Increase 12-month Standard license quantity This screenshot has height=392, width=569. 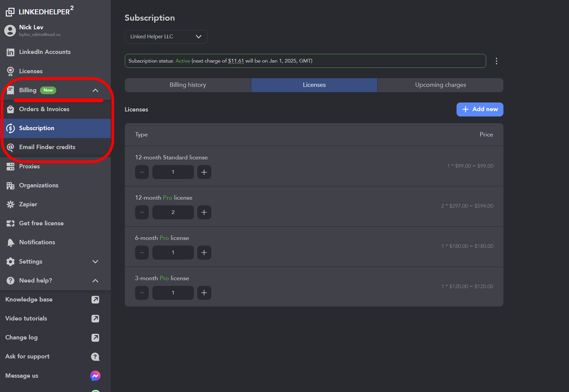click(x=204, y=172)
